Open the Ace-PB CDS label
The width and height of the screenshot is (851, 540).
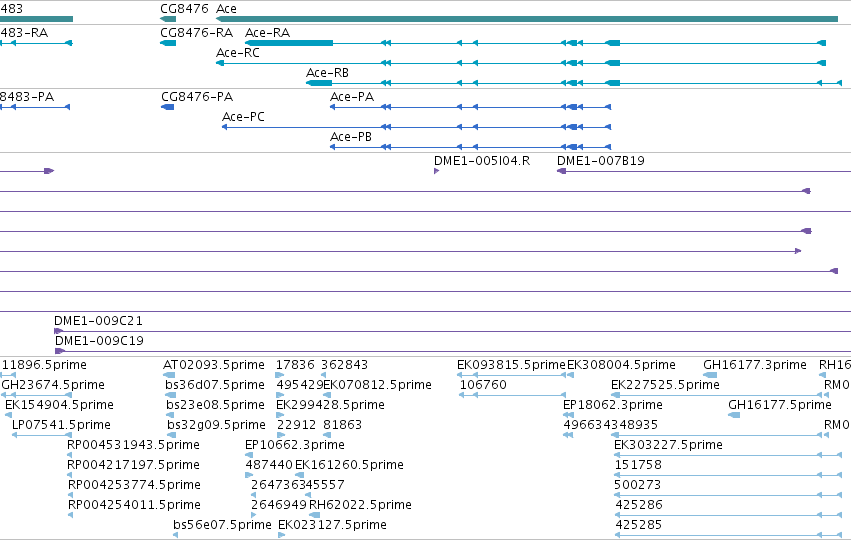[351, 137]
